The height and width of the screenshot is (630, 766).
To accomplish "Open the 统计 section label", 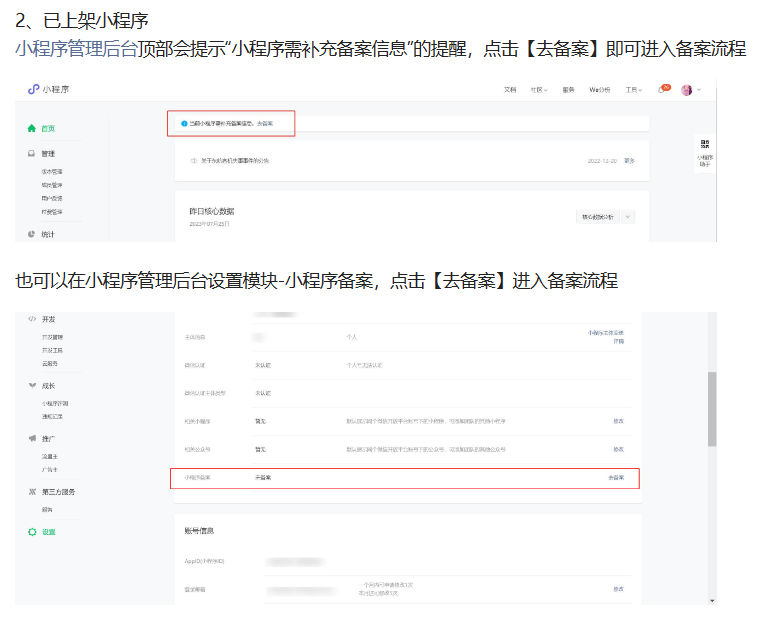I will (x=48, y=234).
